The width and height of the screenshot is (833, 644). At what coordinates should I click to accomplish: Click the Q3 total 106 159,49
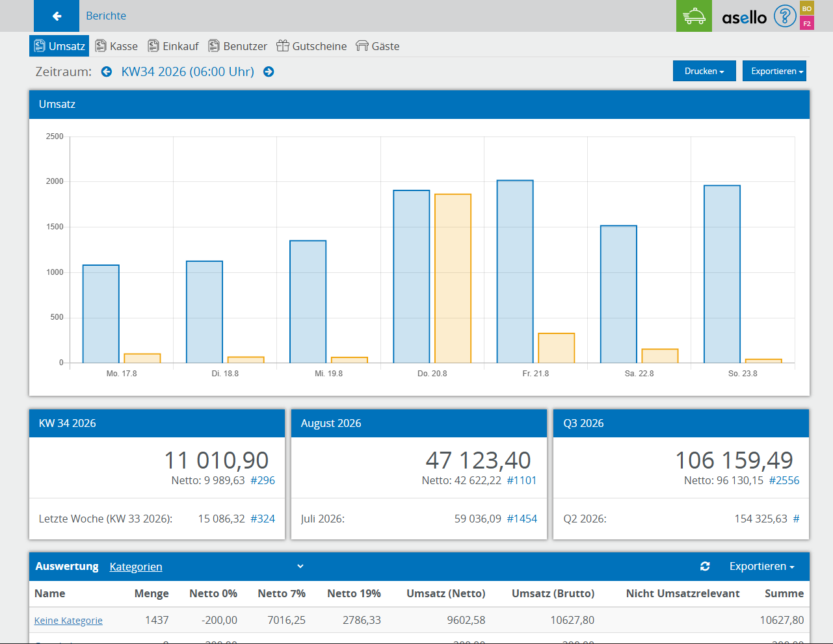click(734, 460)
